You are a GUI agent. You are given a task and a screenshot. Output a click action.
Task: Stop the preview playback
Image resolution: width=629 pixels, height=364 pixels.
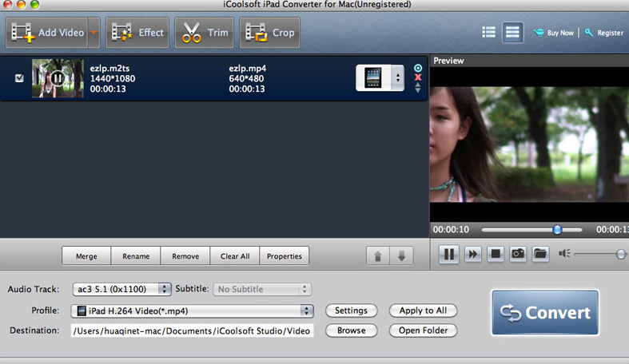pyautogui.click(x=496, y=254)
